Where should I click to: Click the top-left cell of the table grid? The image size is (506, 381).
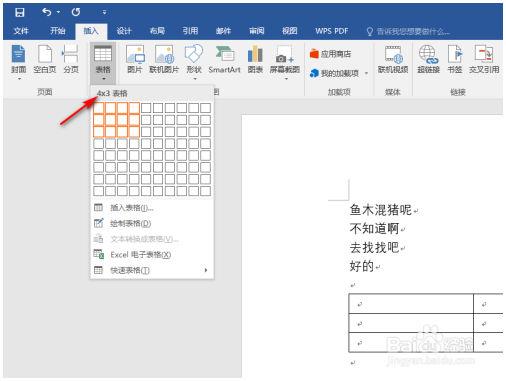point(98,108)
